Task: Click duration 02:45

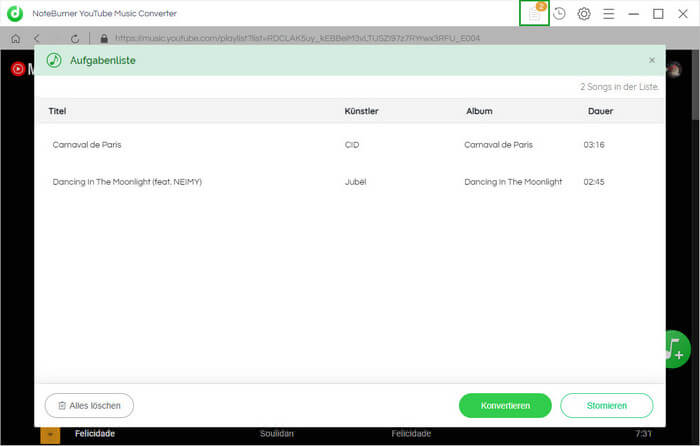Action: (594, 182)
